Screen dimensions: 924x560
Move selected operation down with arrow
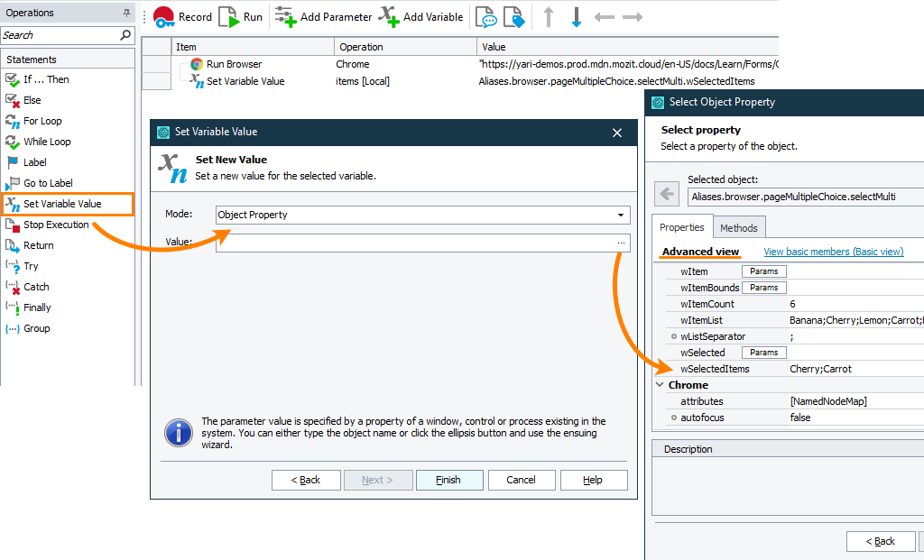pyautogui.click(x=577, y=17)
